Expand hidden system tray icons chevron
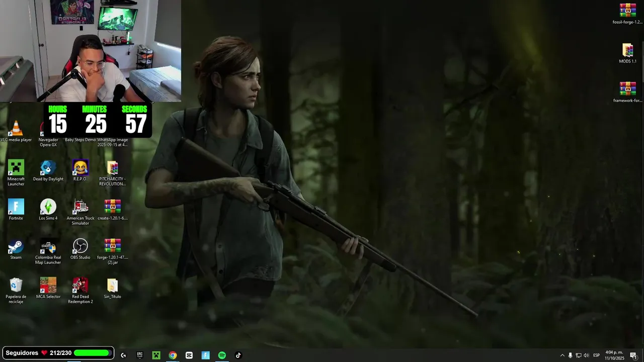The width and height of the screenshot is (644, 362). pyautogui.click(x=562, y=355)
